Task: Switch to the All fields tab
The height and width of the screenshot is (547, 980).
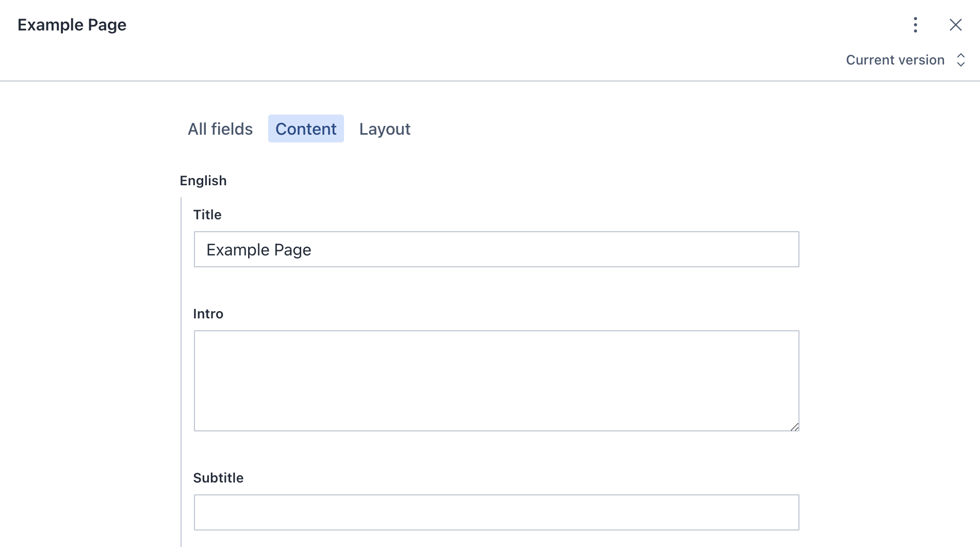Action: point(220,128)
